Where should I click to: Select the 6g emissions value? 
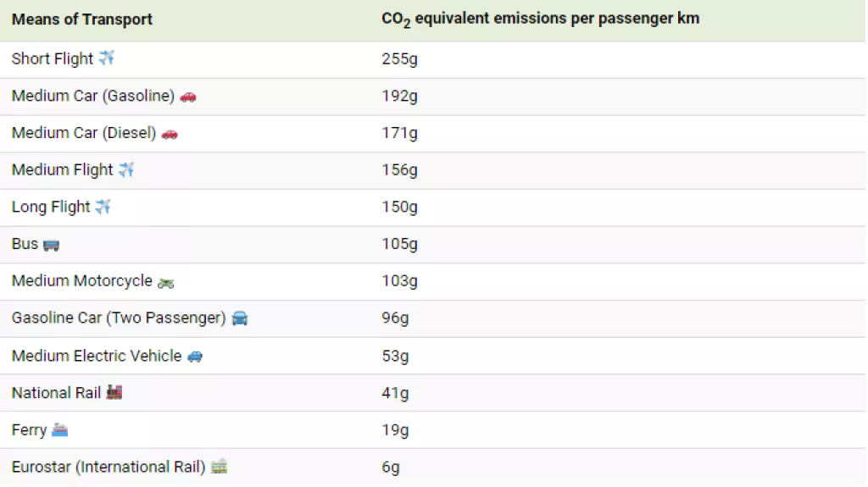[391, 468]
